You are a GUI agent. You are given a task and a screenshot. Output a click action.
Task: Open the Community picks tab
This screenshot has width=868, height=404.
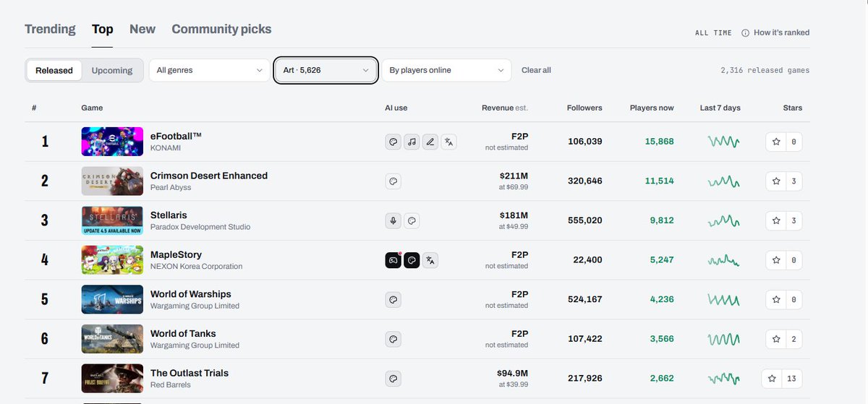coord(221,29)
